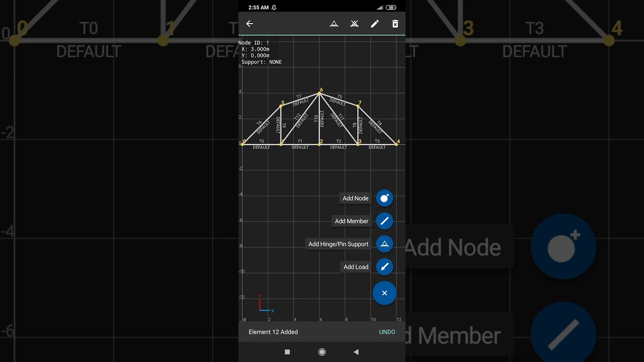Tap the Add Hinge/Pin Support round button
The width and height of the screenshot is (644, 362).
(384, 244)
